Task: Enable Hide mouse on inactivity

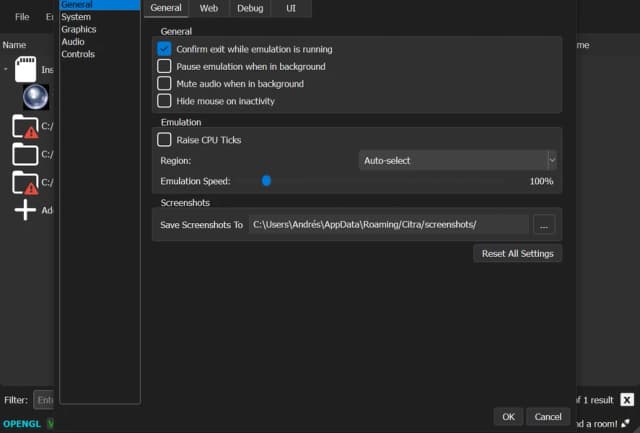Action: click(x=164, y=100)
